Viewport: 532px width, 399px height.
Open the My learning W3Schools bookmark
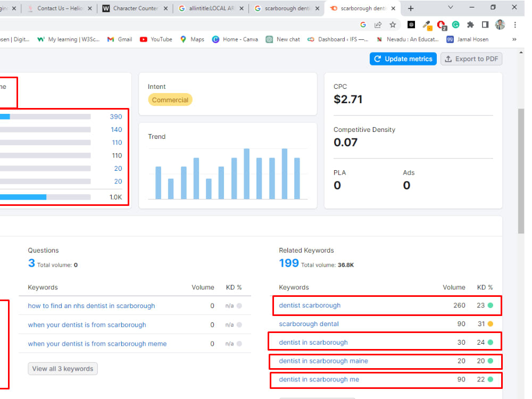(x=69, y=39)
